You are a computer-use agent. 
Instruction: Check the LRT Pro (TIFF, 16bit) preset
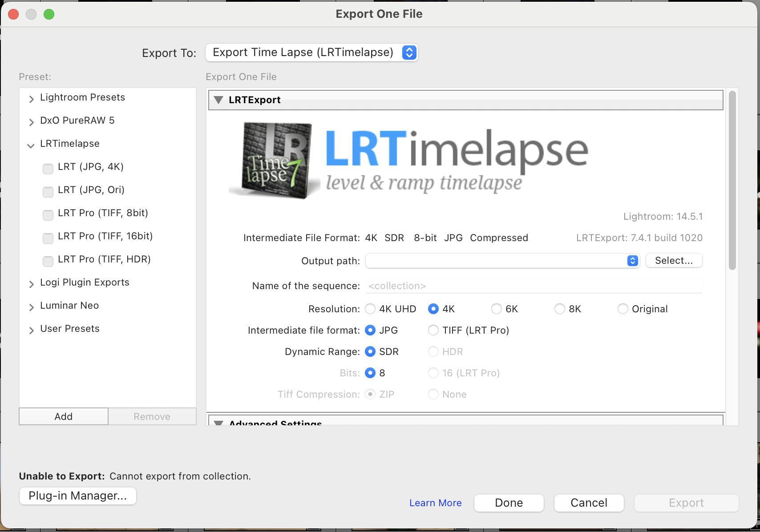click(x=48, y=238)
